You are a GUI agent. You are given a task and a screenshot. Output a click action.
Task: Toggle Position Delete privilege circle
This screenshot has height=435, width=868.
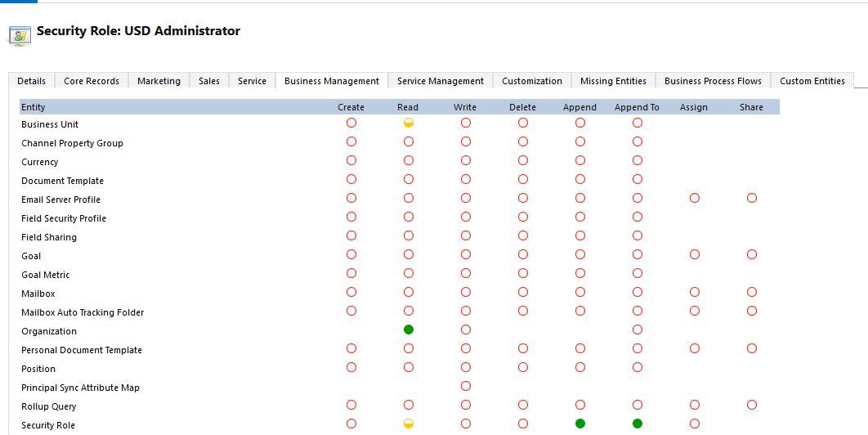[523, 367]
